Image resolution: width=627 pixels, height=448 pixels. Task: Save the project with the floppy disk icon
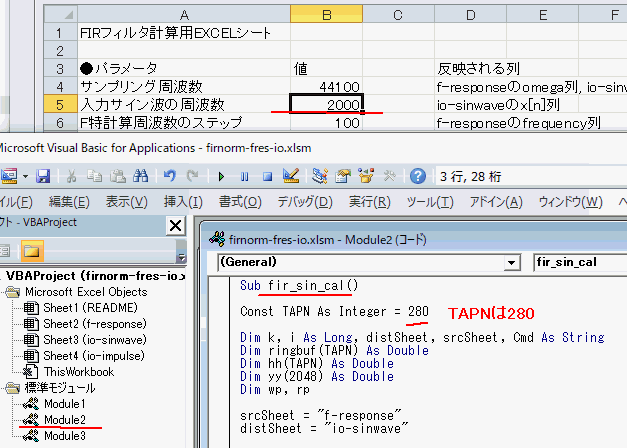click(43, 176)
